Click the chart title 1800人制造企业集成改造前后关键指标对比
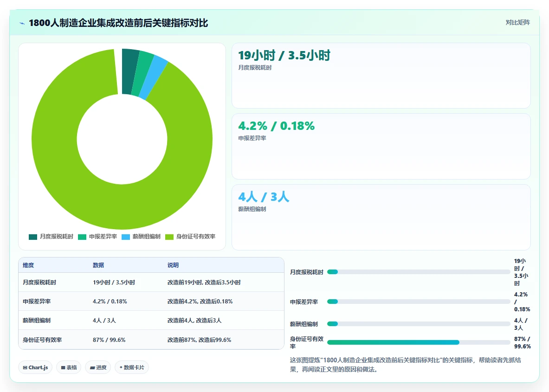Viewport: 549px width, 392px height. (x=118, y=23)
